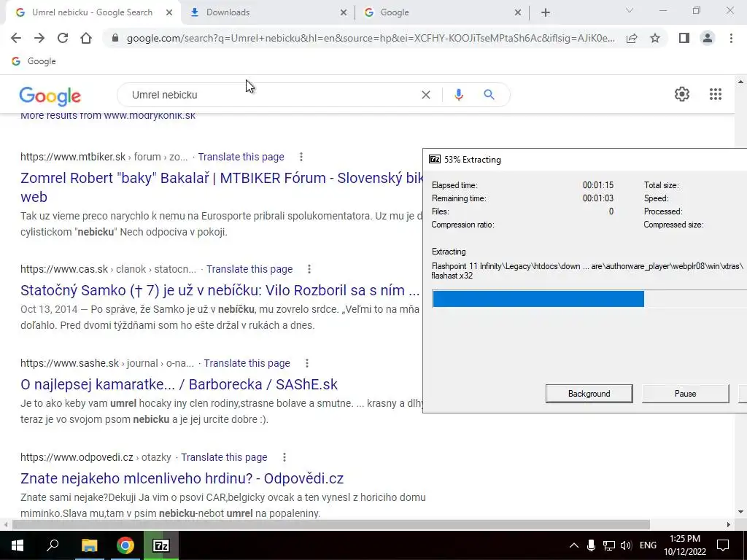
Task: Click the 53% Extracting title bar
Action: [585, 159]
